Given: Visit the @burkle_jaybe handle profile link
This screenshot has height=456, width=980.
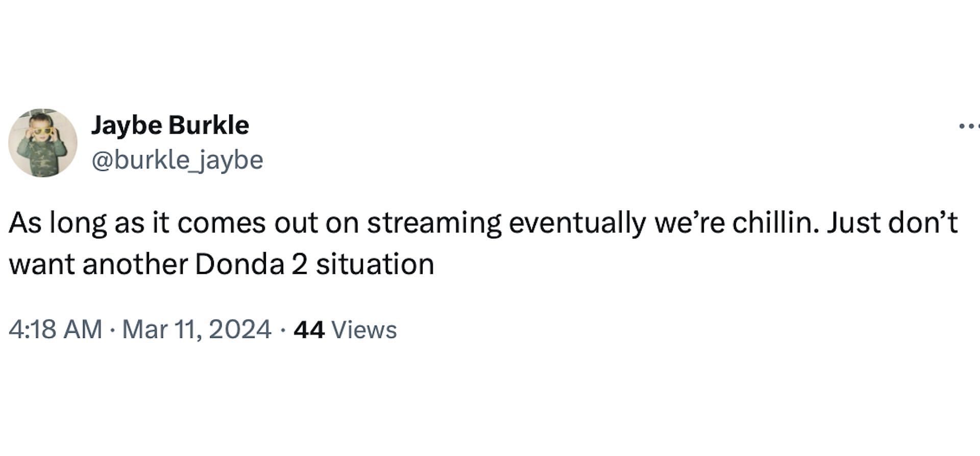Looking at the screenshot, I should [177, 160].
